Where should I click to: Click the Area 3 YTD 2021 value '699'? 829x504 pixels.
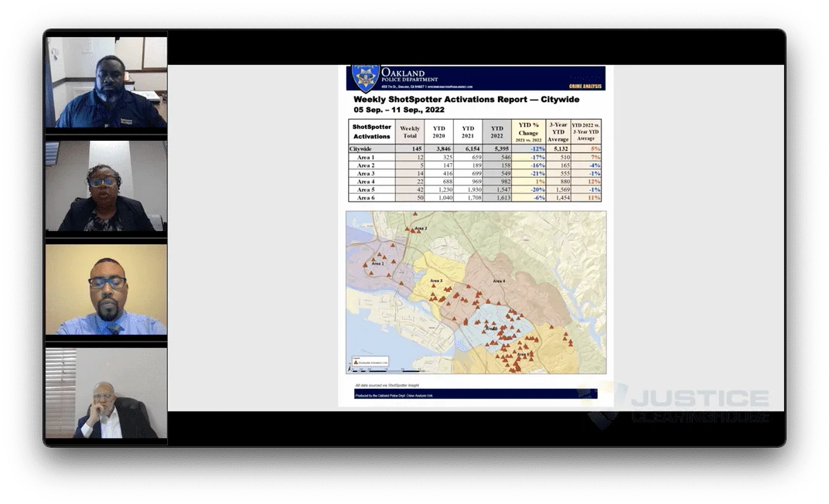(x=476, y=173)
